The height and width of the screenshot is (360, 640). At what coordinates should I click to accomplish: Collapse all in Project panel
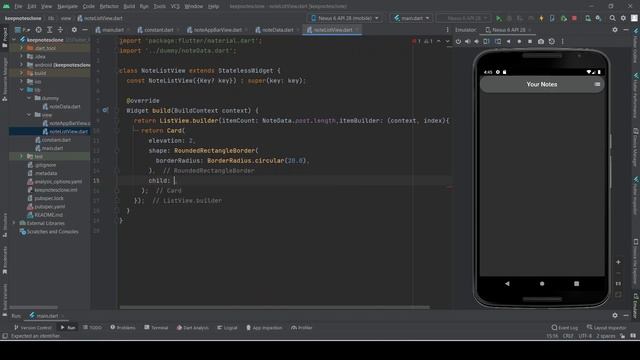pos(60,30)
